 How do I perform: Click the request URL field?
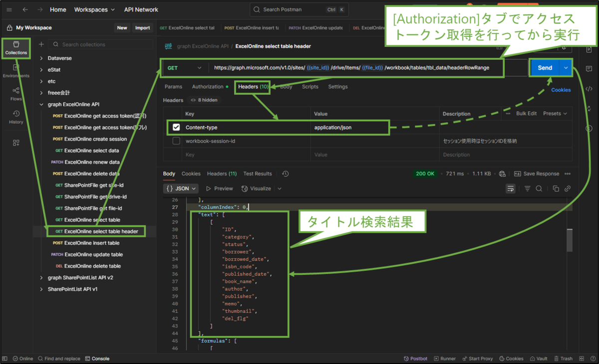click(x=368, y=68)
